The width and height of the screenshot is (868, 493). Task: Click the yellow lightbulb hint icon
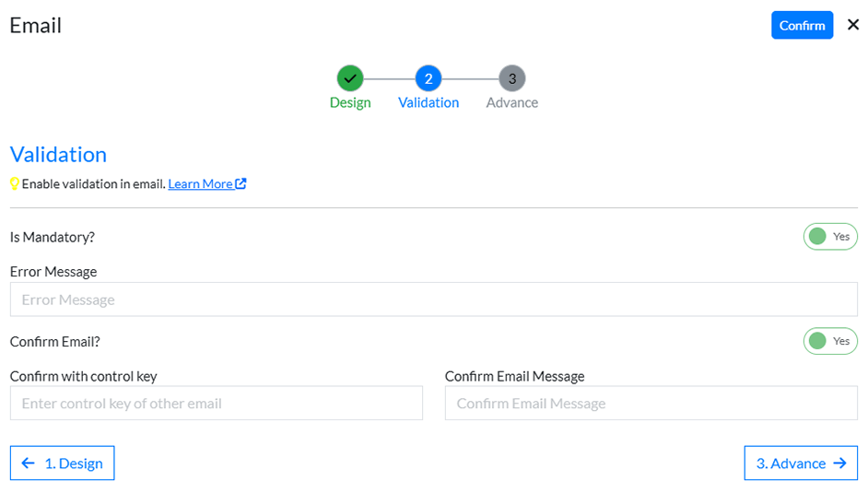point(15,183)
